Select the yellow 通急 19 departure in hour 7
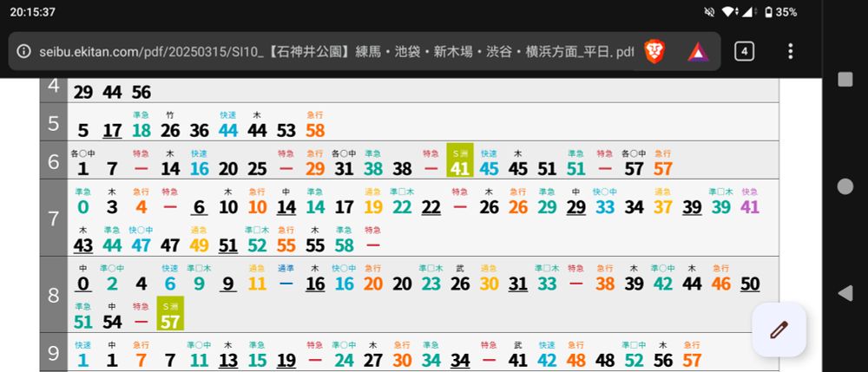 (373, 202)
